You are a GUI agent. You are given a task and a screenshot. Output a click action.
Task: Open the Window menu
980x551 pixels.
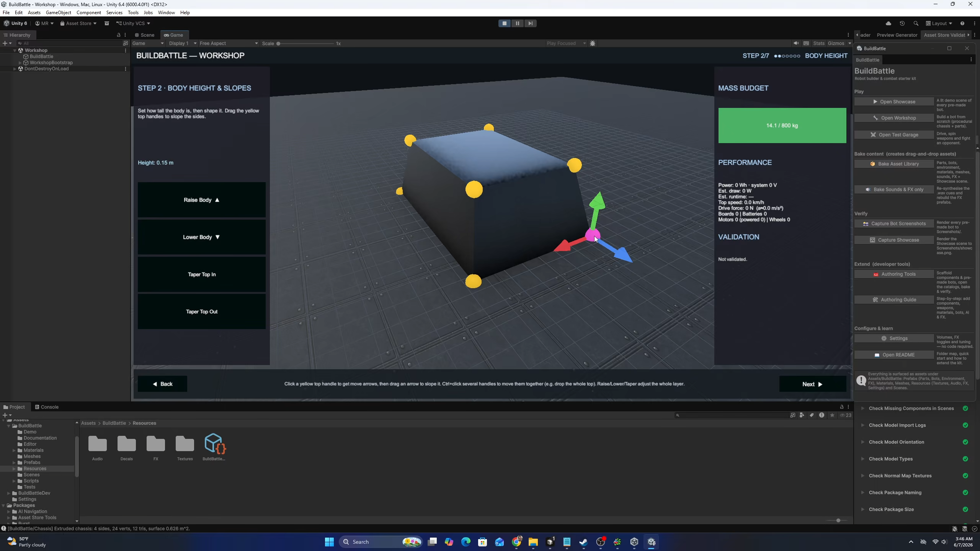pyautogui.click(x=166, y=13)
